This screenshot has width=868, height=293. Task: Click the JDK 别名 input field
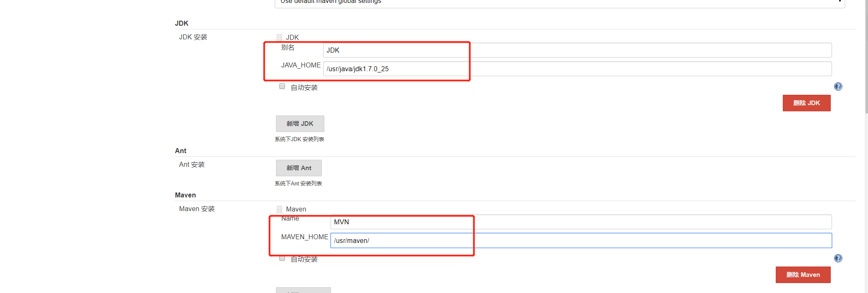577,50
